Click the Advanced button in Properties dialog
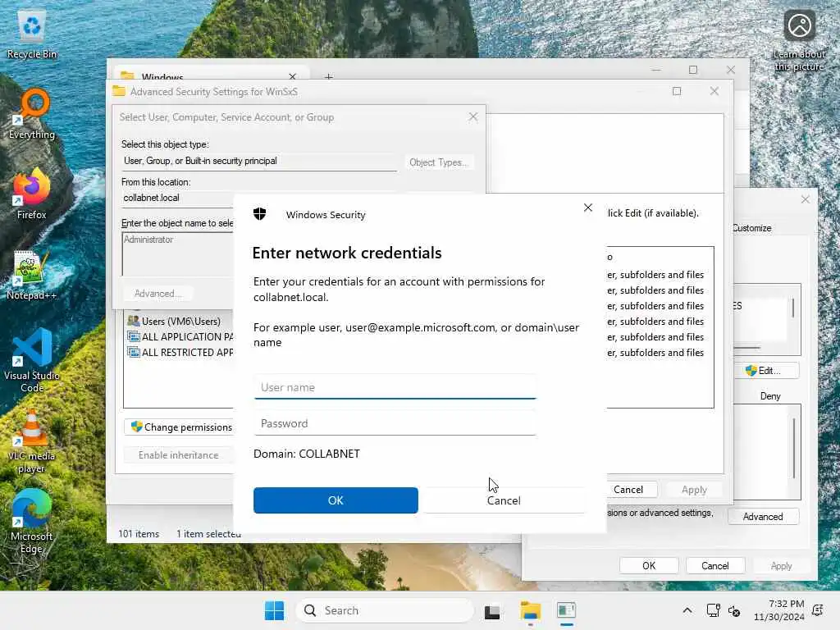The height and width of the screenshot is (630, 840). [763, 517]
